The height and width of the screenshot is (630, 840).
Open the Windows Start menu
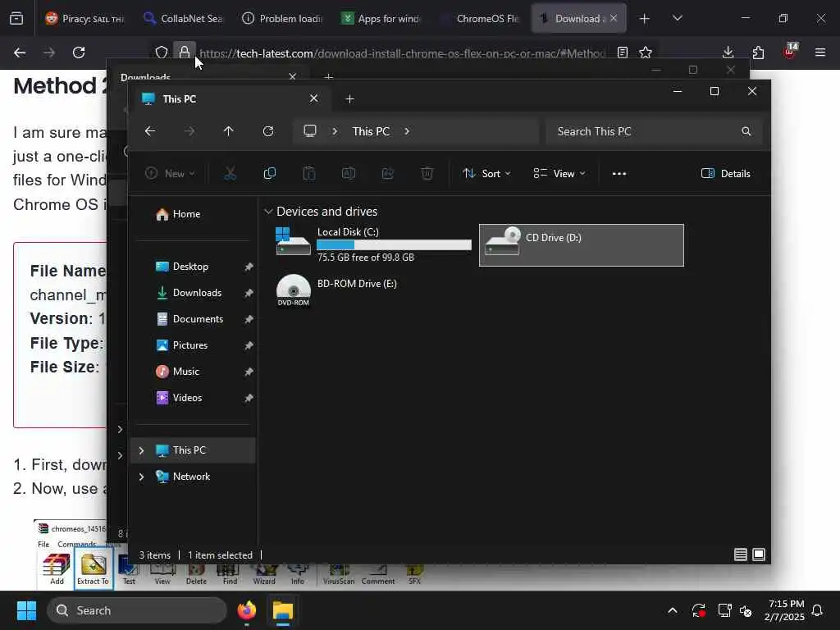(x=26, y=610)
